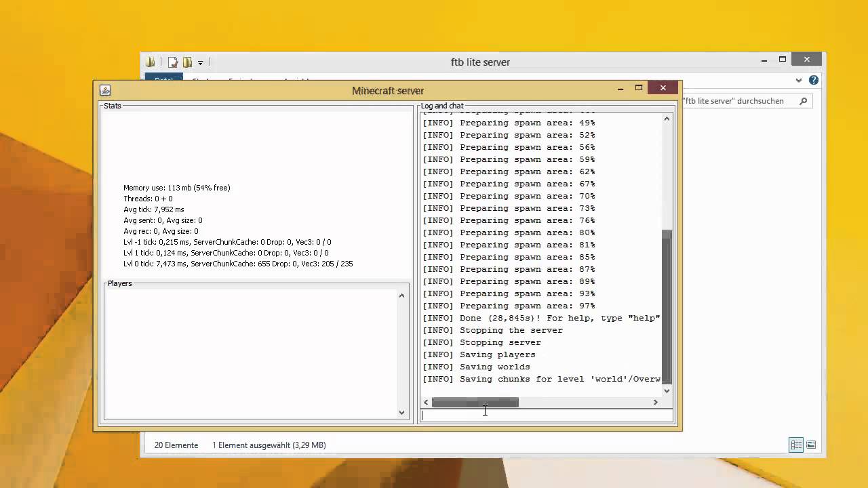Click the "Avg tick: 7,952 ms" stat line
Viewport: 868px width, 488px height.
coord(154,209)
